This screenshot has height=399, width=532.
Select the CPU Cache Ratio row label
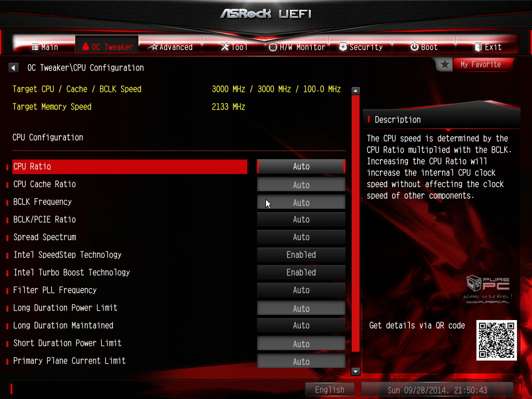click(x=45, y=184)
